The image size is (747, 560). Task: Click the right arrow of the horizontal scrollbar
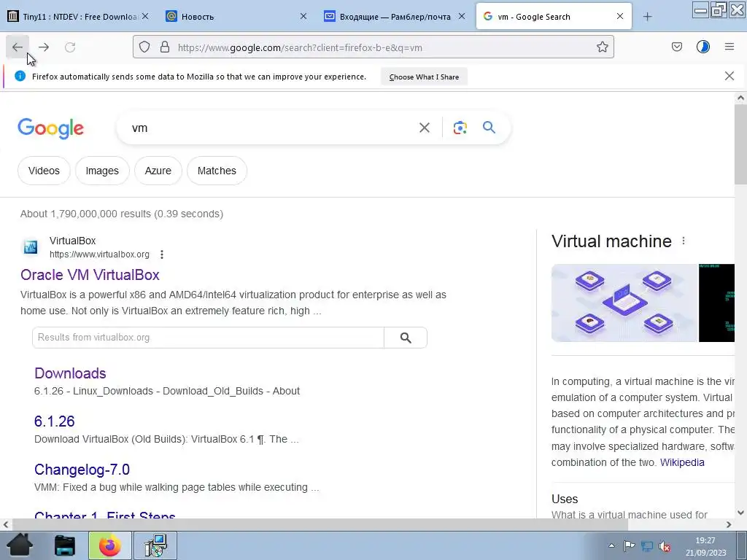click(729, 525)
